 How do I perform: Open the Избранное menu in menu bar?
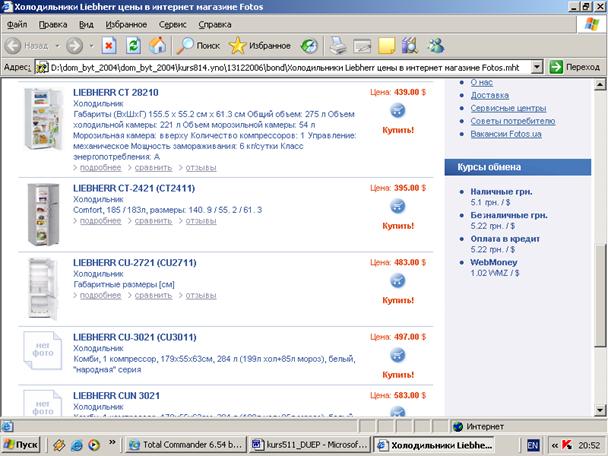point(125,22)
